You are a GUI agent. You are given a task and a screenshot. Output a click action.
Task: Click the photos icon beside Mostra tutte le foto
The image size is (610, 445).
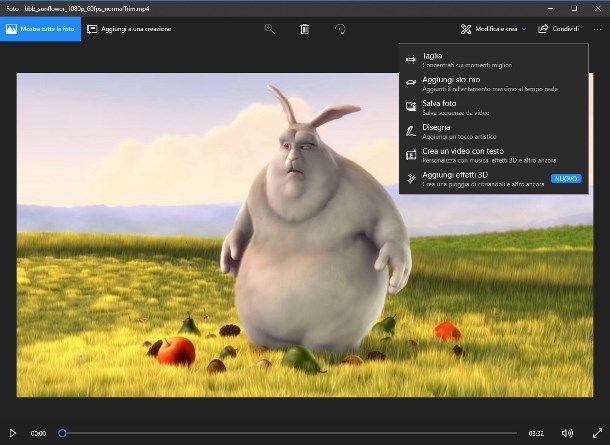click(11, 29)
